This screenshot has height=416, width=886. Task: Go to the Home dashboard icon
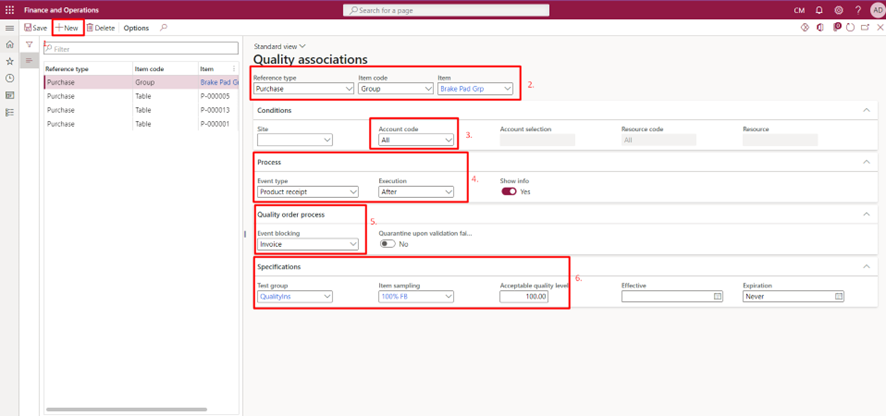coord(9,44)
